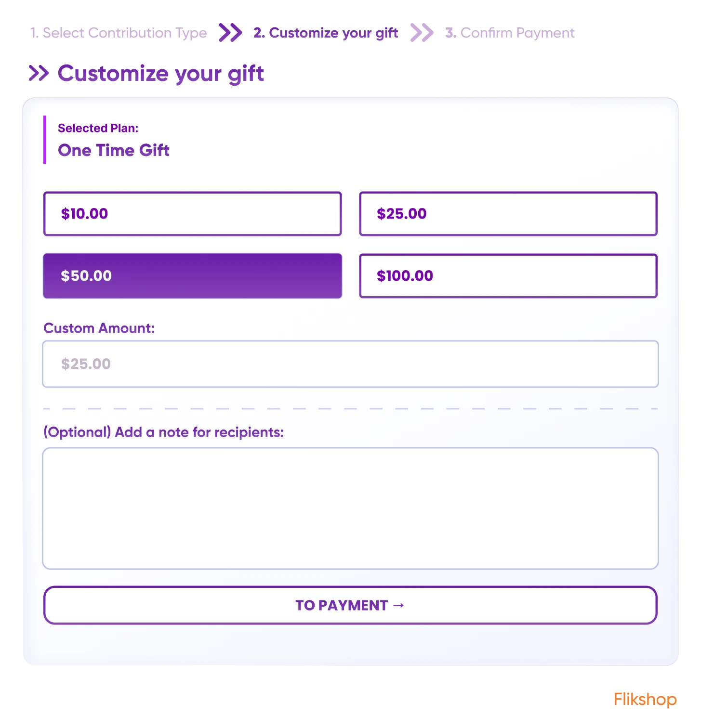
Task: Deselect the highlighted $50.00 amount
Action: click(192, 276)
